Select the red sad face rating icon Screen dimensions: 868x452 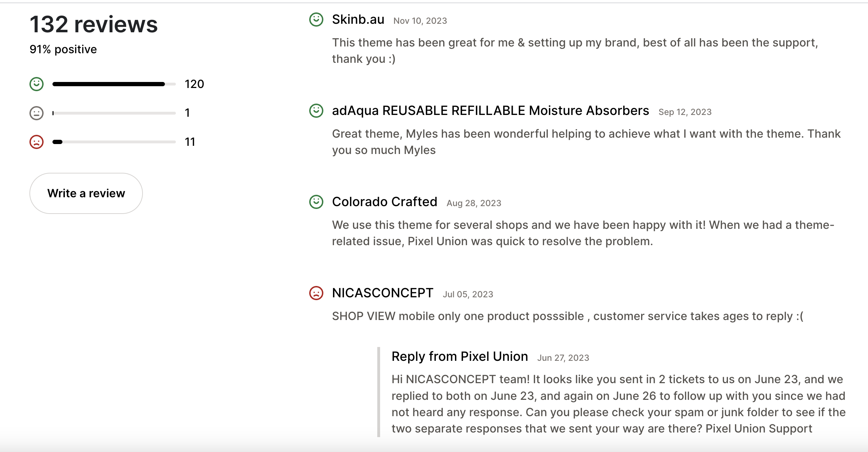[37, 141]
